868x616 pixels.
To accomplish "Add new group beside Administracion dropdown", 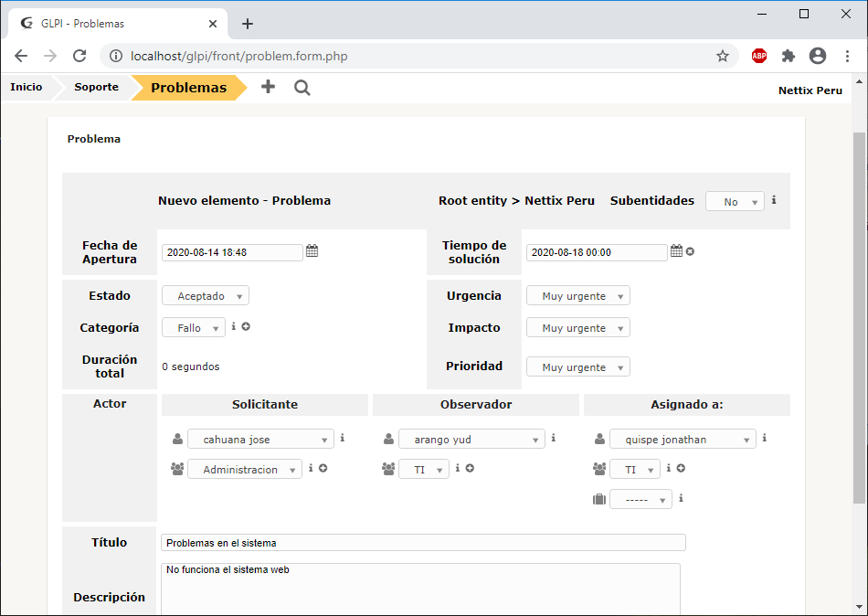I will (x=323, y=468).
